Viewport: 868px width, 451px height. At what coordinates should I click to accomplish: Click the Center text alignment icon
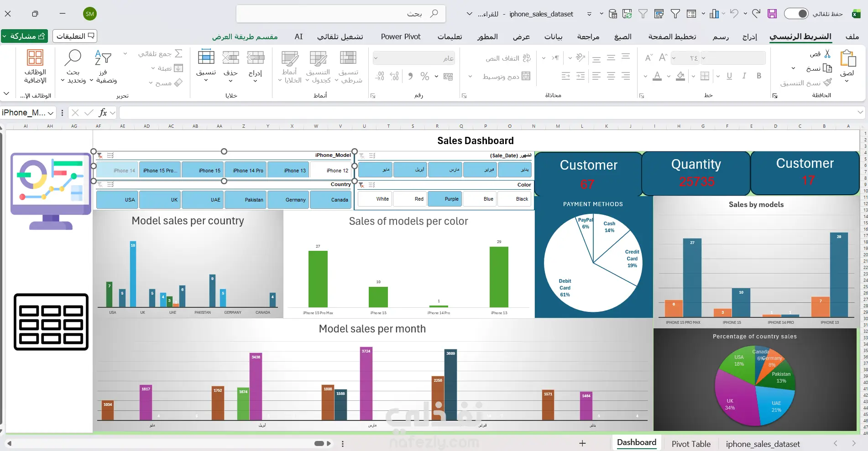click(x=611, y=76)
